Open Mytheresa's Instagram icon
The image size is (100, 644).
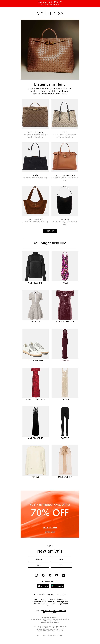pos(36,575)
